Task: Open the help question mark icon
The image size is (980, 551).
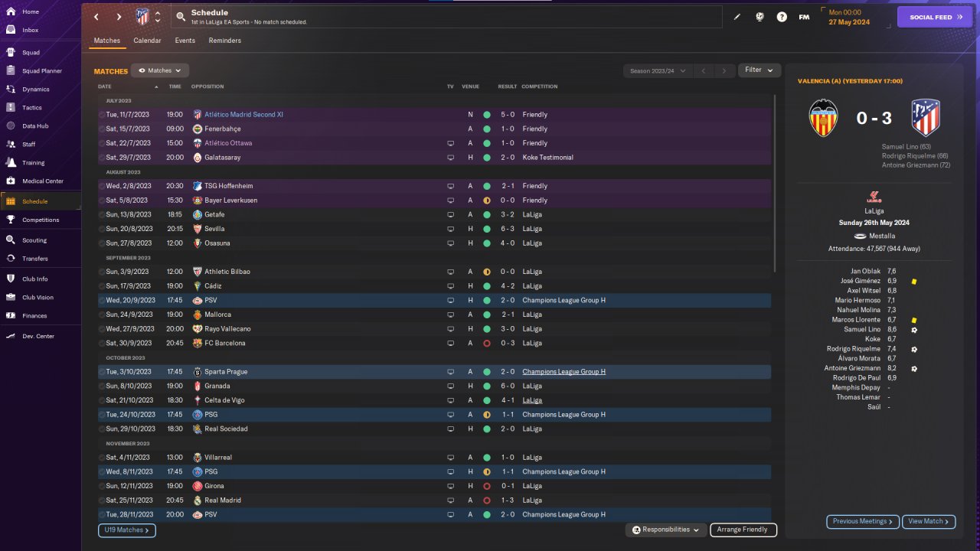Action: tap(781, 17)
